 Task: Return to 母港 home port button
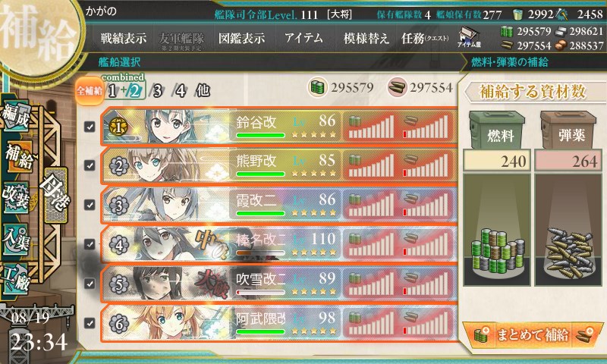(55, 195)
